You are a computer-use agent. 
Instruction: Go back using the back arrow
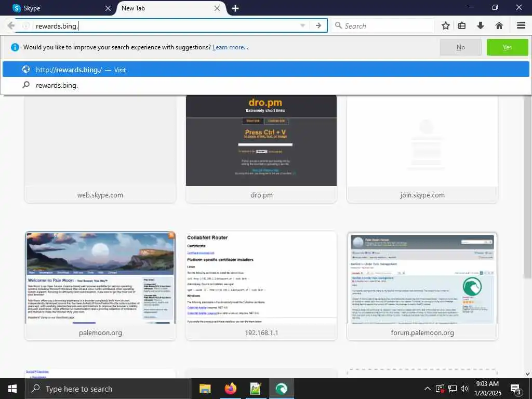[x=11, y=25]
